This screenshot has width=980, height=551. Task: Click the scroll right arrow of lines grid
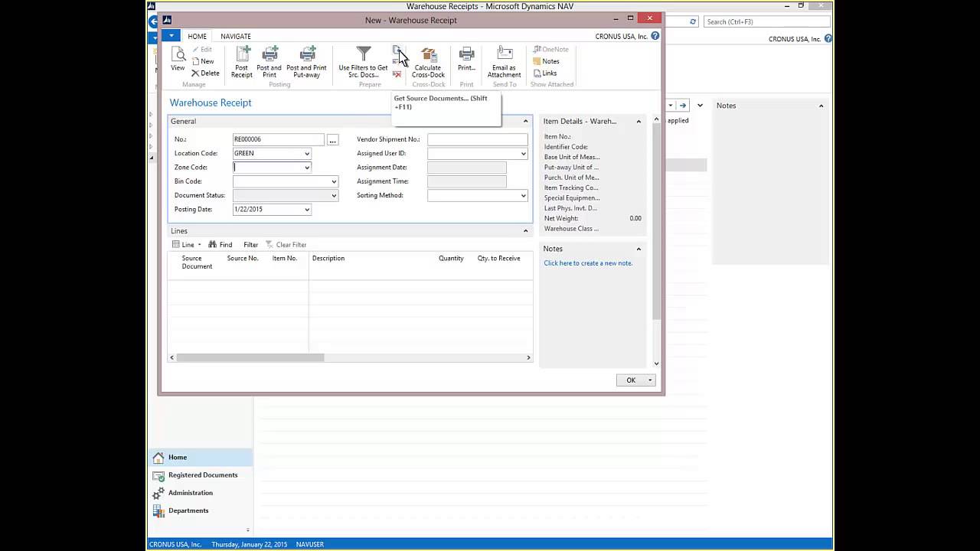528,357
